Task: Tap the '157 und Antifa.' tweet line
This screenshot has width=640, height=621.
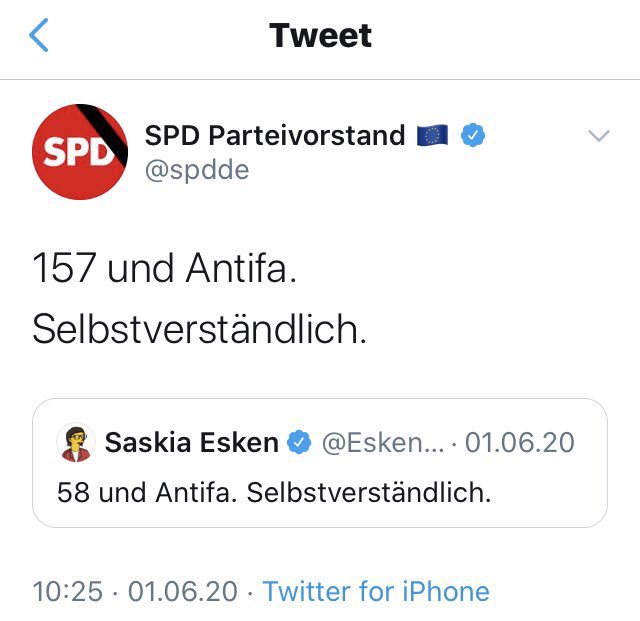Action: [165, 268]
